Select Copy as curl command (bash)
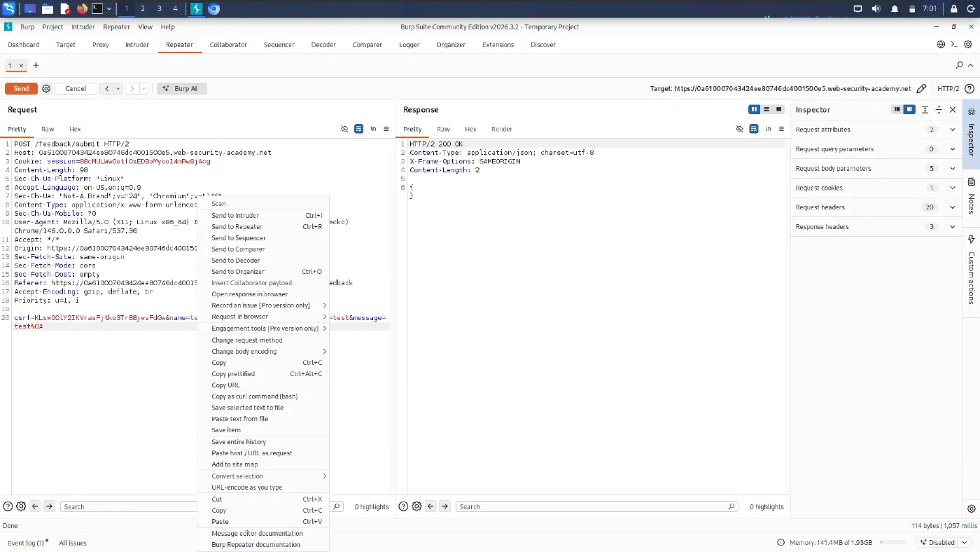 tap(263, 396)
